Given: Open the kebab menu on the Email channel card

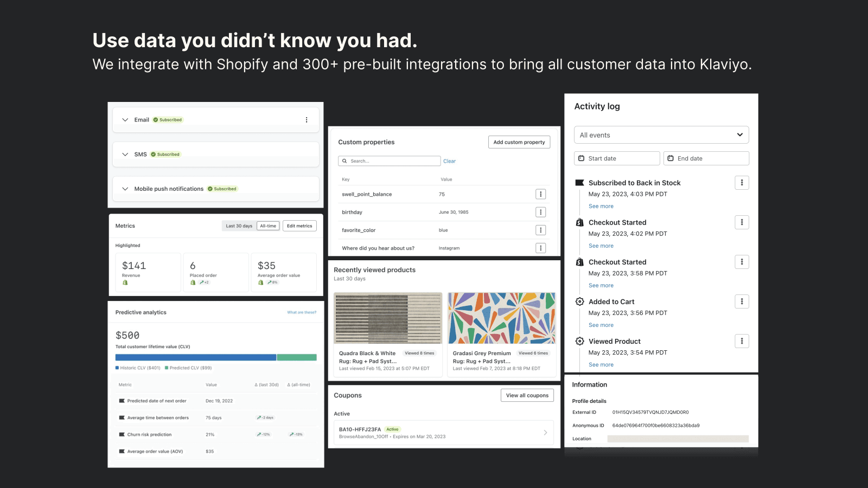Looking at the screenshot, I should 307,119.
